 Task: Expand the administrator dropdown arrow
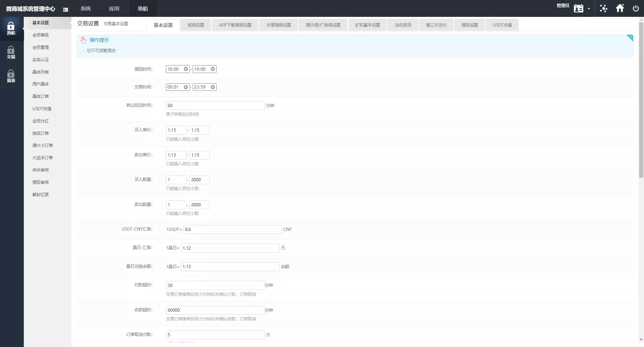[x=588, y=9]
